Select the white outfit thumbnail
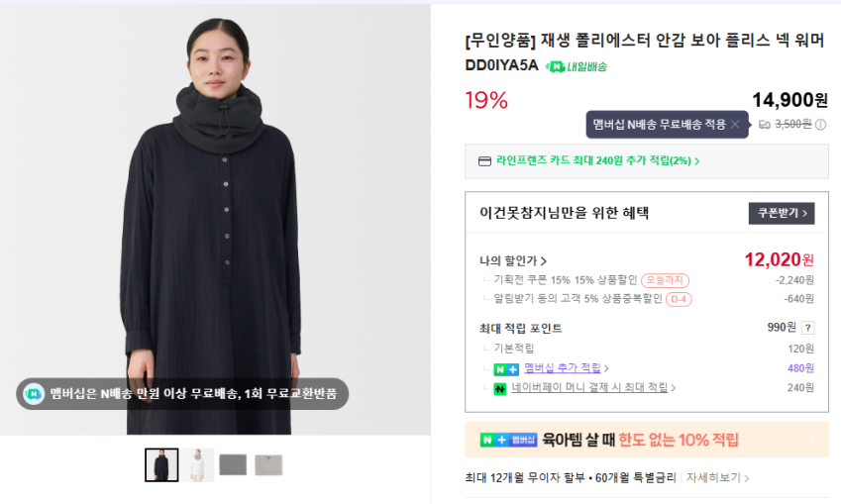The image size is (841, 504). click(x=197, y=464)
